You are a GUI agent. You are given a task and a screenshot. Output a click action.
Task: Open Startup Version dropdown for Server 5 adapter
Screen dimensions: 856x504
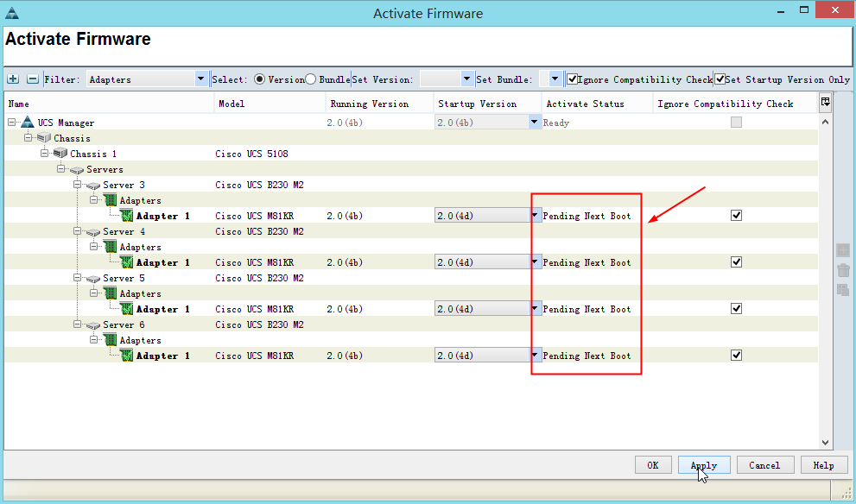pyautogui.click(x=535, y=309)
